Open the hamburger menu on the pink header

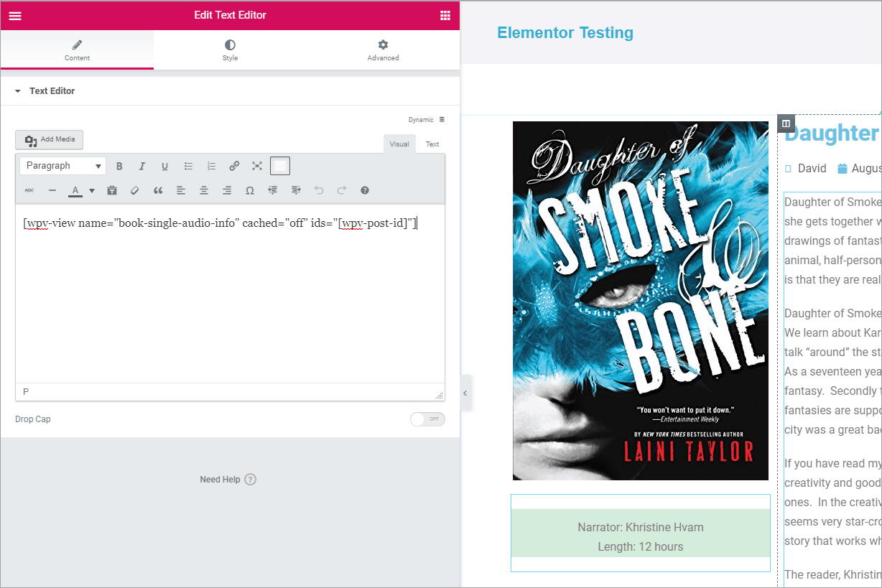(x=14, y=15)
